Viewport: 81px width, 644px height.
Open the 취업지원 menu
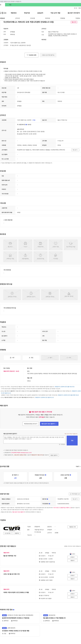point(27,13)
